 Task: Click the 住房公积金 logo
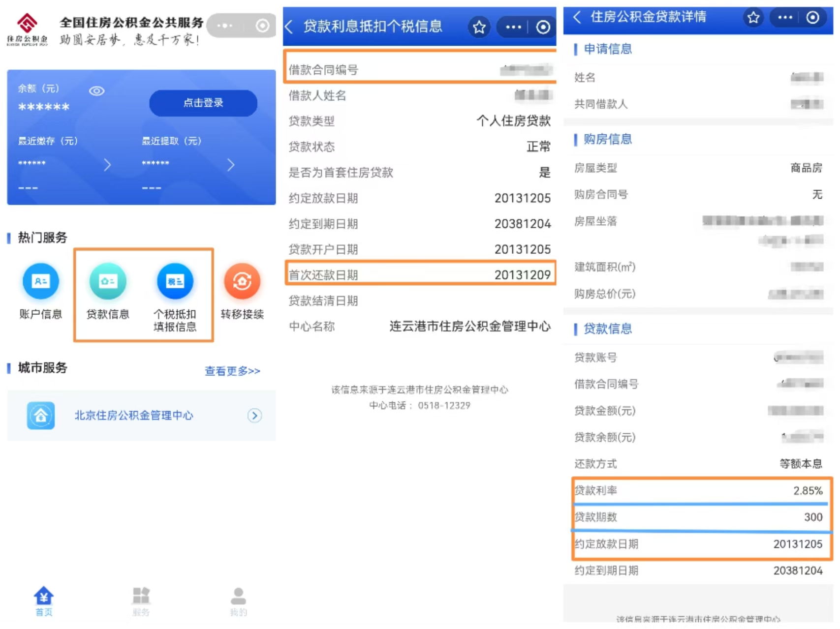click(x=27, y=29)
